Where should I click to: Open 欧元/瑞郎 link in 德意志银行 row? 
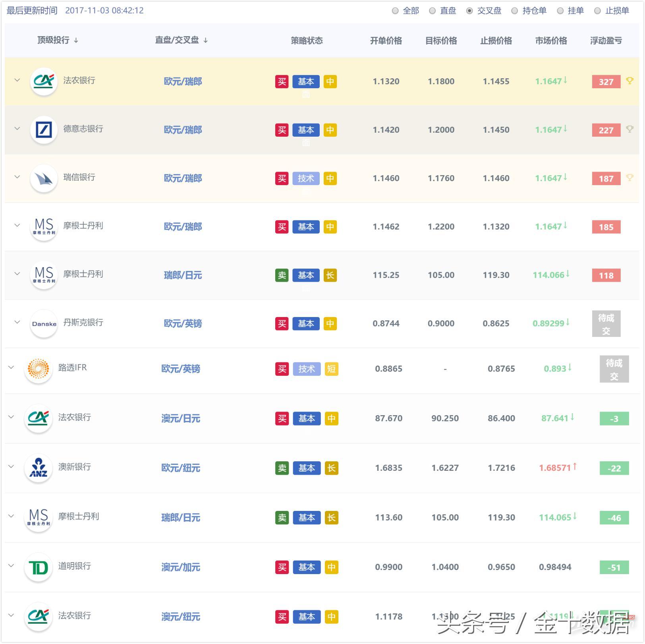click(x=183, y=130)
